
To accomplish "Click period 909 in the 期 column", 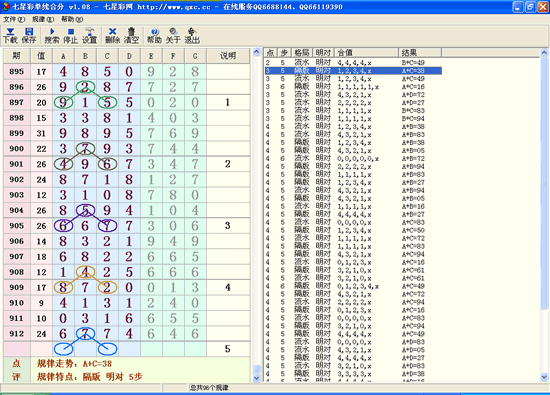I will point(16,288).
